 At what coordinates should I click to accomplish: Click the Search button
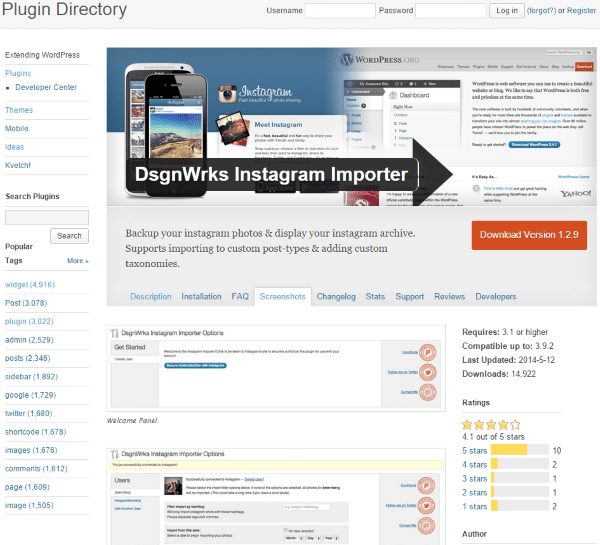tap(69, 236)
